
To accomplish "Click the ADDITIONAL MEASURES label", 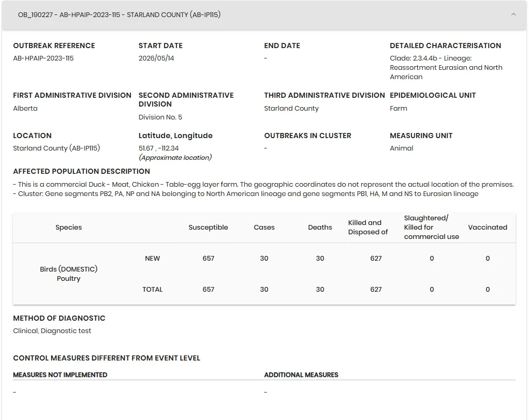I will pyautogui.click(x=301, y=375).
